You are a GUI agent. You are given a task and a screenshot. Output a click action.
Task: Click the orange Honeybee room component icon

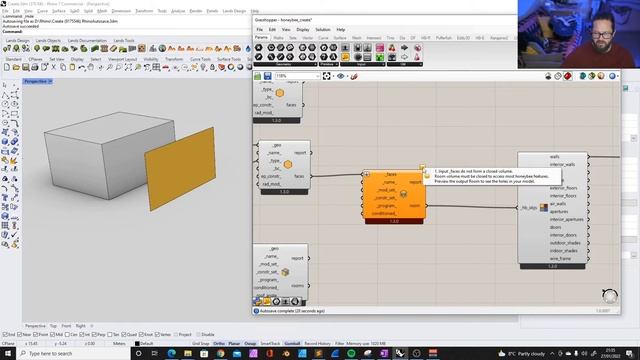[x=403, y=194]
